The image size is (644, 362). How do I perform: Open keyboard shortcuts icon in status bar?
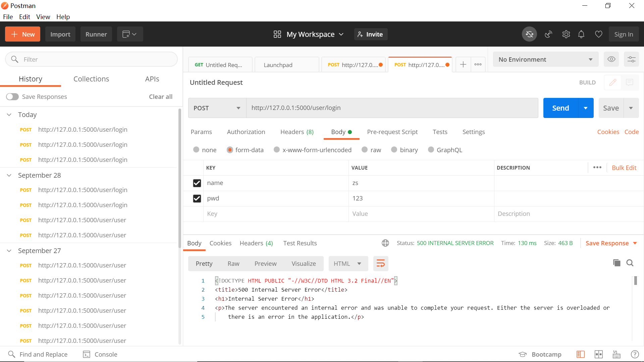pos(616,354)
